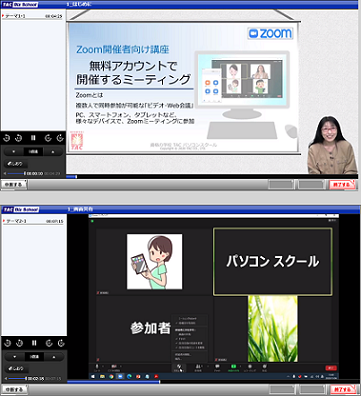This screenshot has width=361, height=396.
Task: Increase playback speed in テーマ1-1 player
Action: click(53, 152)
